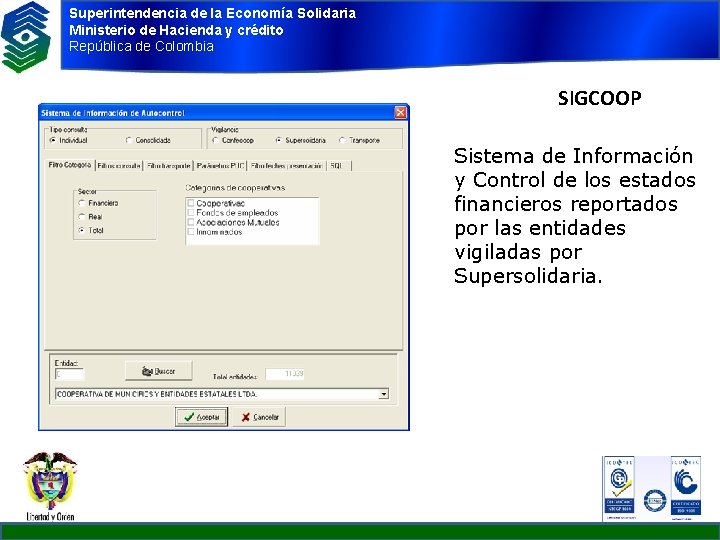
Task: Click the Cancelar button
Action: click(x=259, y=417)
